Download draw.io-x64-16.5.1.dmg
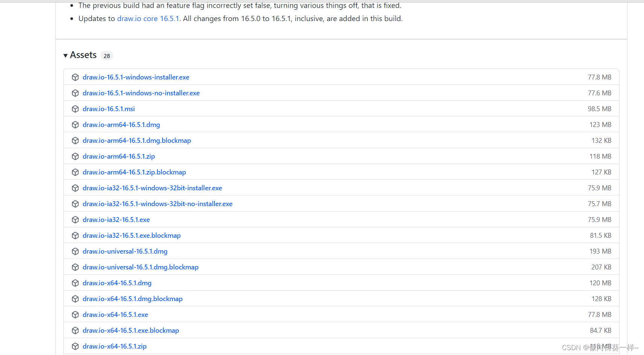 [117, 283]
